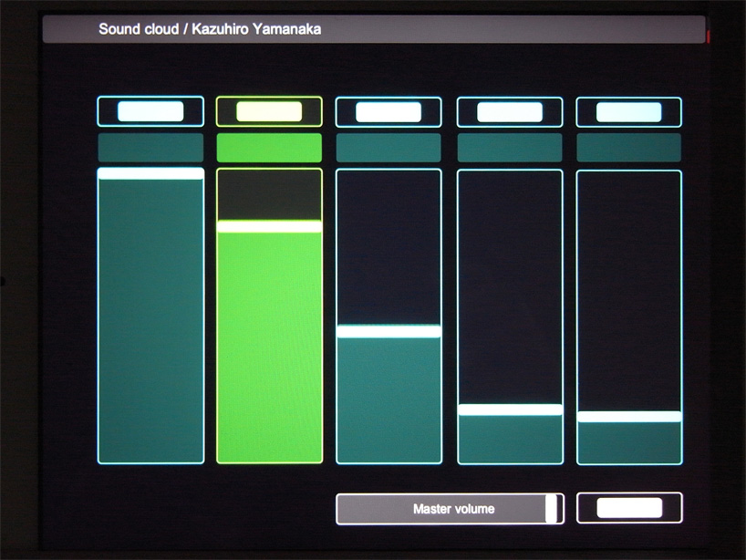Viewport: 746px width, 560px height.
Task: Adjust the Master volume slider handle
Action: click(x=553, y=509)
